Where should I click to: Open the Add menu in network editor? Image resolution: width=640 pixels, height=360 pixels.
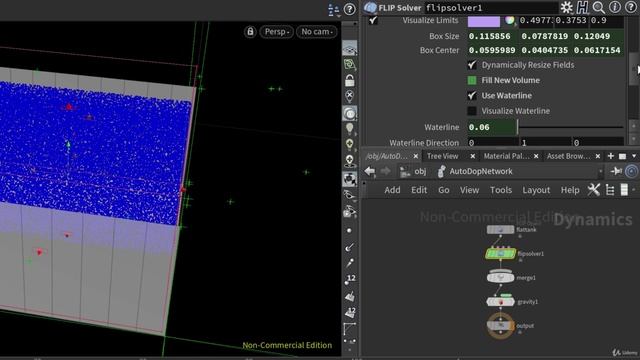tap(392, 190)
